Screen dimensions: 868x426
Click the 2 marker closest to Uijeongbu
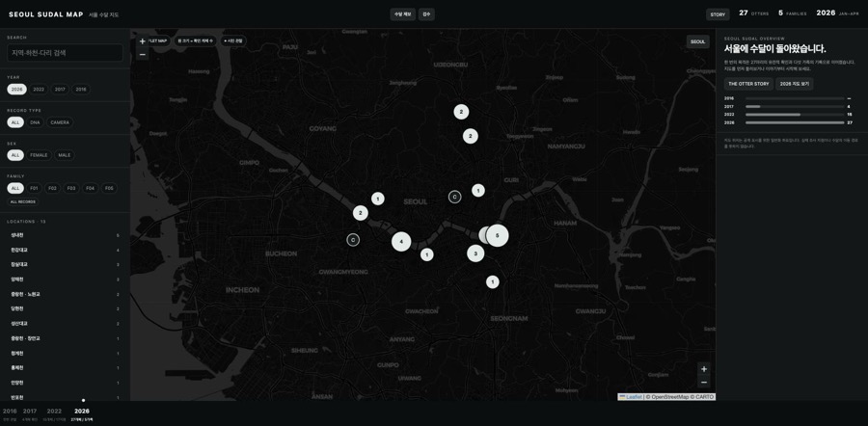461,112
